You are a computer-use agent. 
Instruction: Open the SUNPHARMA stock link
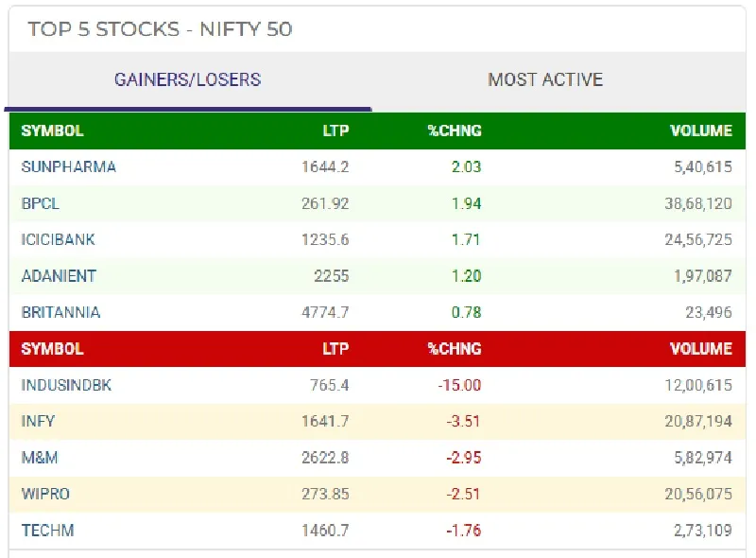pos(68,167)
